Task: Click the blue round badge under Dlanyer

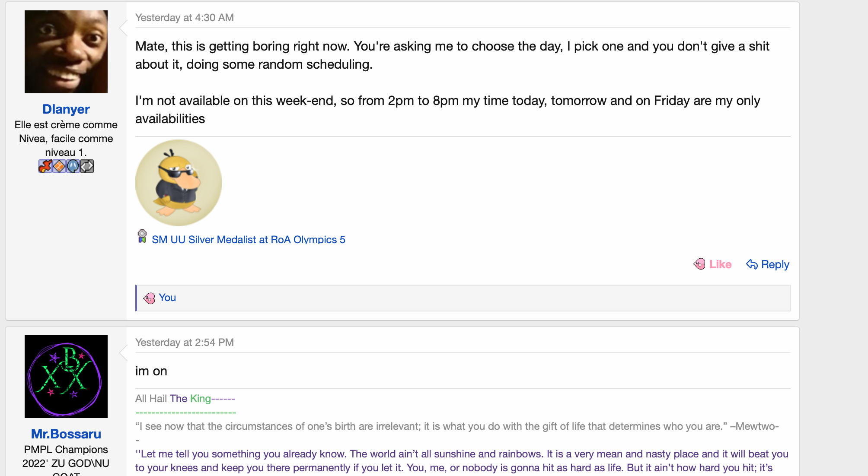Action: (x=73, y=166)
